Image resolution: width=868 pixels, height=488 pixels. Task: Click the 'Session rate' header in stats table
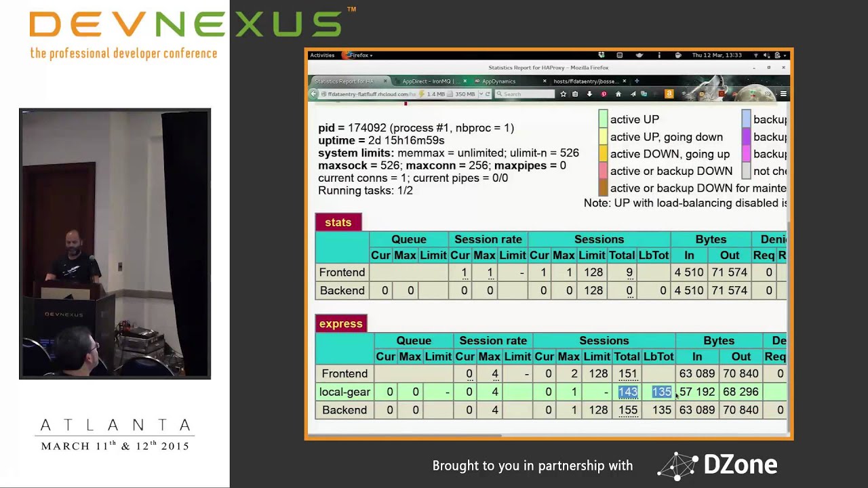pyautogui.click(x=488, y=239)
